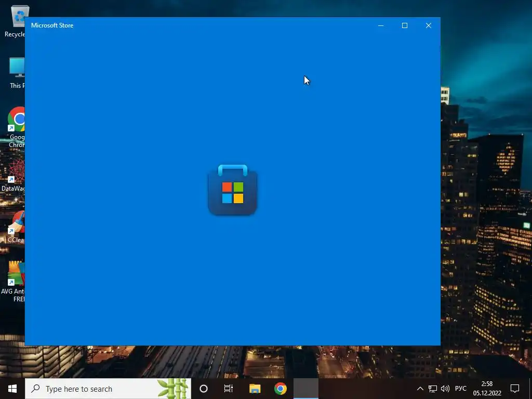Expand the hidden system tray icons
Image resolution: width=532 pixels, height=399 pixels.
click(420, 389)
